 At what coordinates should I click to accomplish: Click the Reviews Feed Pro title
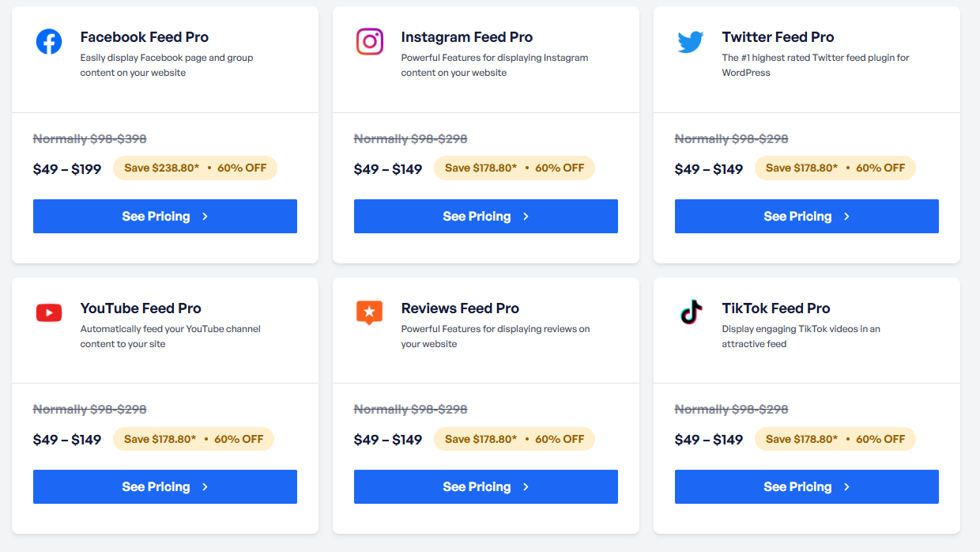pyautogui.click(x=460, y=308)
